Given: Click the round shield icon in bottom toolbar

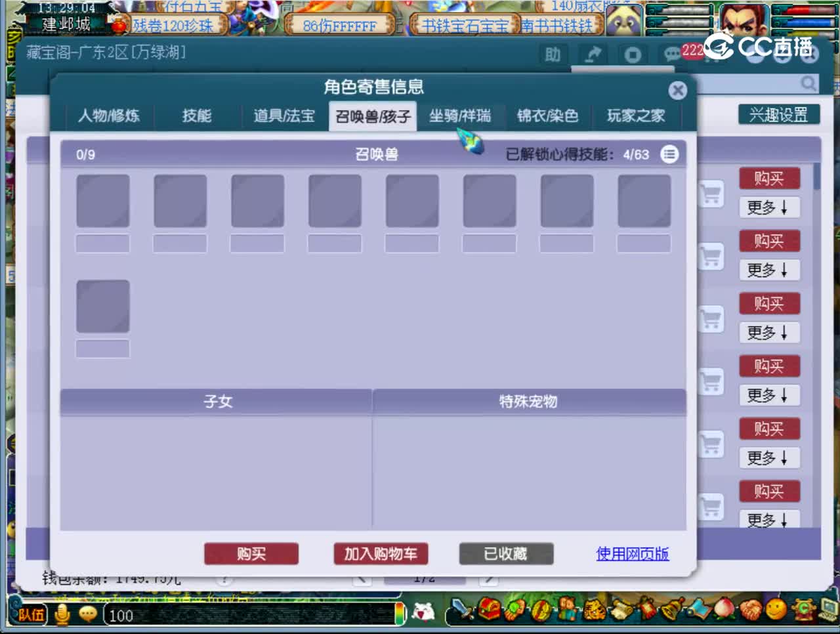Looking at the screenshot, I should 541,611.
